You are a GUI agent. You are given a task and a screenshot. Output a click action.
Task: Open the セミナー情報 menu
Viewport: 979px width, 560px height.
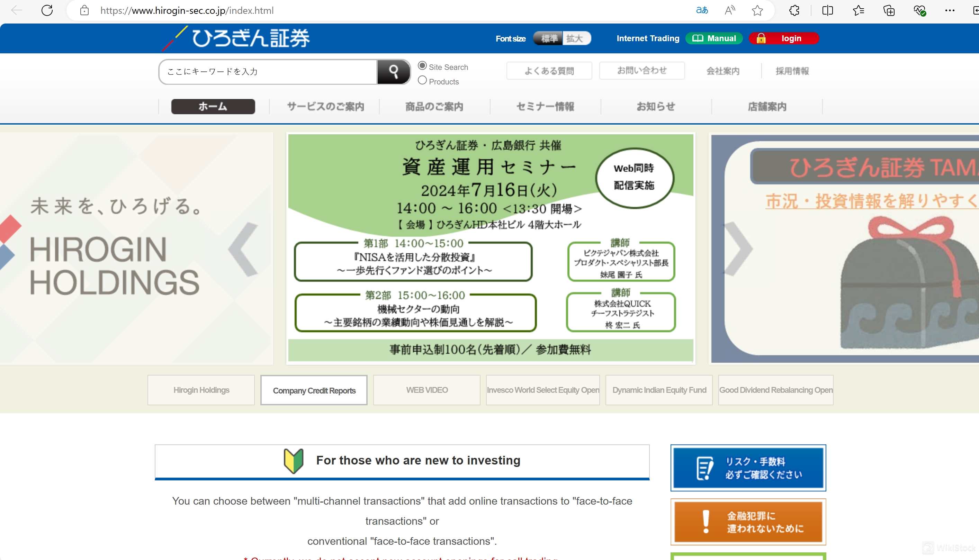pyautogui.click(x=545, y=107)
